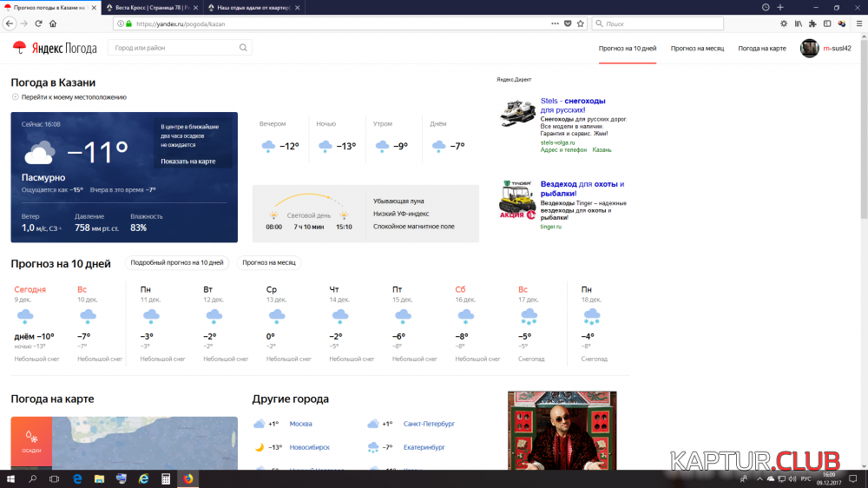Switch to 'Наш отдых вдали от квартир' tab
This screenshot has width=868, height=488.
click(254, 8)
